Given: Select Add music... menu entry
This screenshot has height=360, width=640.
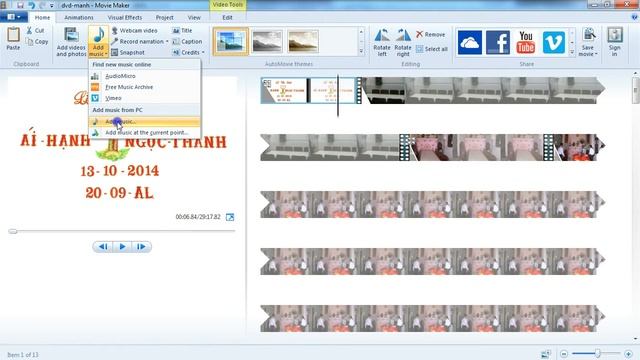Looking at the screenshot, I should (144, 122).
